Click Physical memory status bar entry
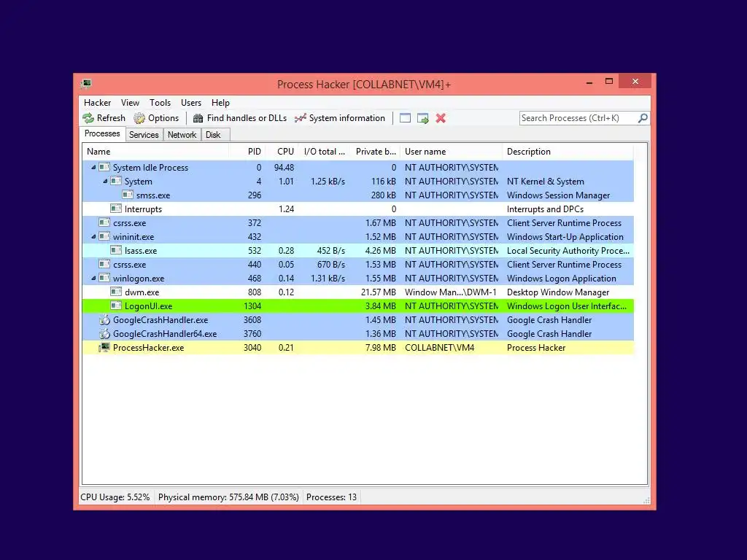Viewport: 747px width, 560px height. 228,497
